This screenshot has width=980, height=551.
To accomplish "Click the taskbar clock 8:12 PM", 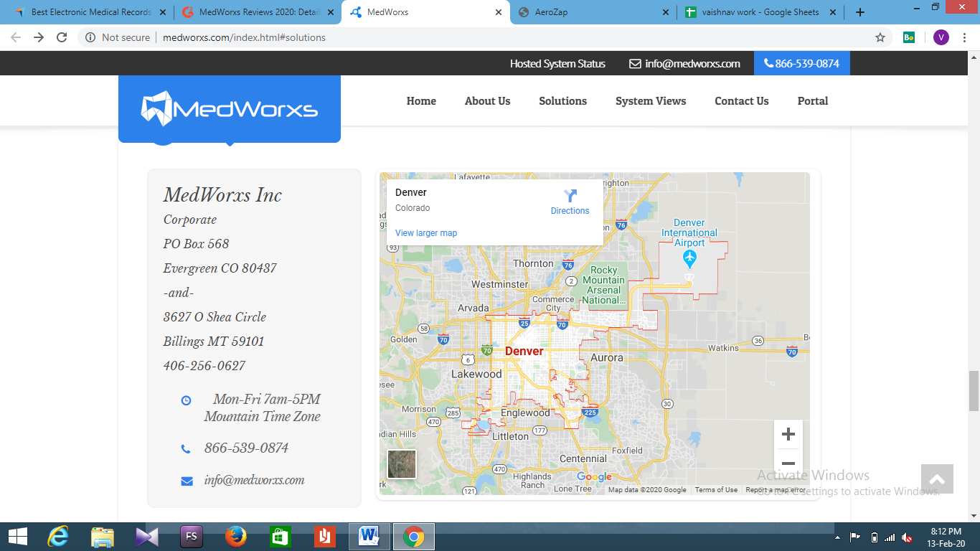I will click(946, 532).
